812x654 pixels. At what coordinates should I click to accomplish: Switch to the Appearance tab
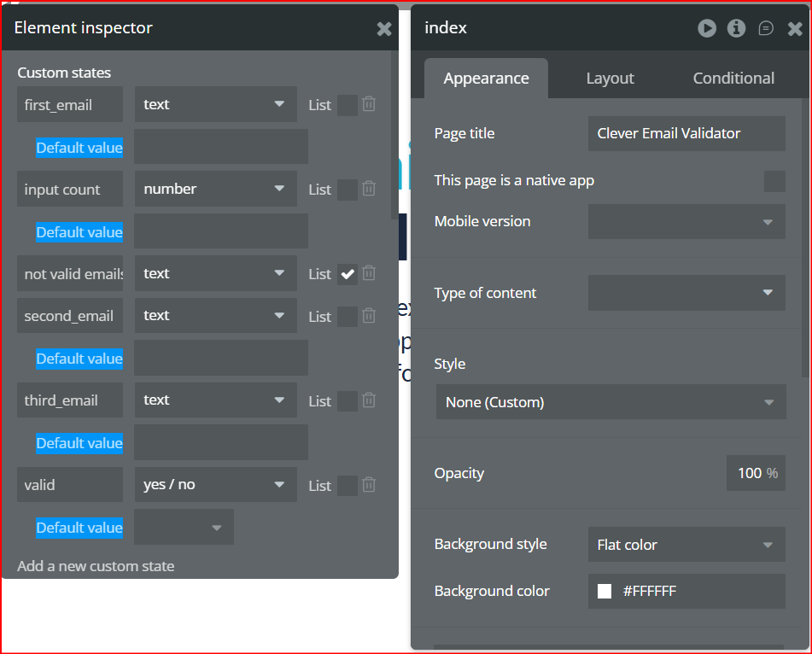487,79
